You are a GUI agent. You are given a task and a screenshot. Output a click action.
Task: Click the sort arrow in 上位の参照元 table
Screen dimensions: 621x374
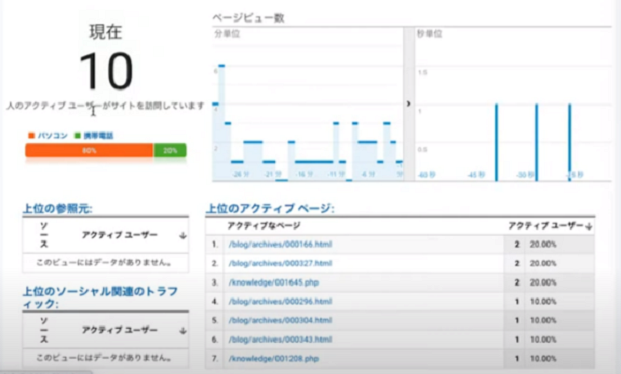[x=183, y=235]
